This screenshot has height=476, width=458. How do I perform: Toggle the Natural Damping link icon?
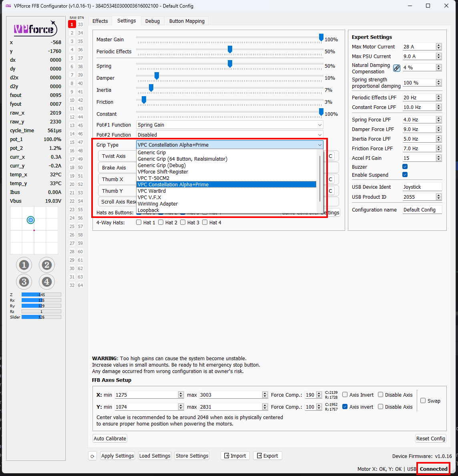396,68
